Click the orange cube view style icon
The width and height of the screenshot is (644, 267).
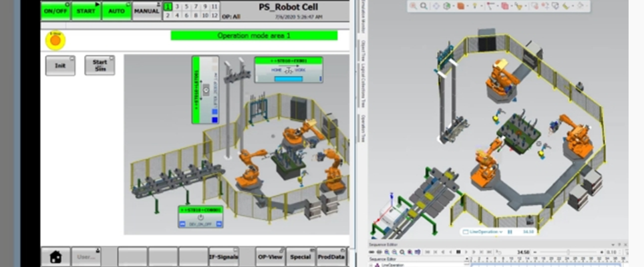(x=460, y=6)
